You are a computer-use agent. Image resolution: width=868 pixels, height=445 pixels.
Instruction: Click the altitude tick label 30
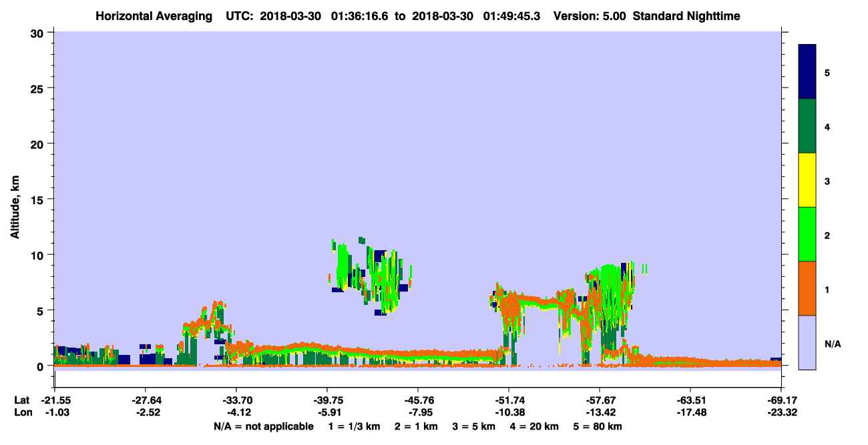(x=39, y=33)
